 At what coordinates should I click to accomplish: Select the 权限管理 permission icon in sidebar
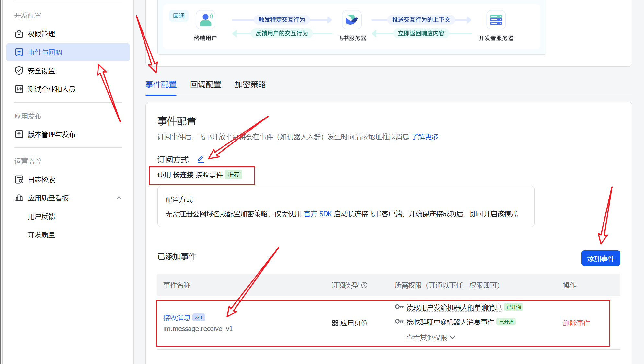pyautogui.click(x=19, y=34)
